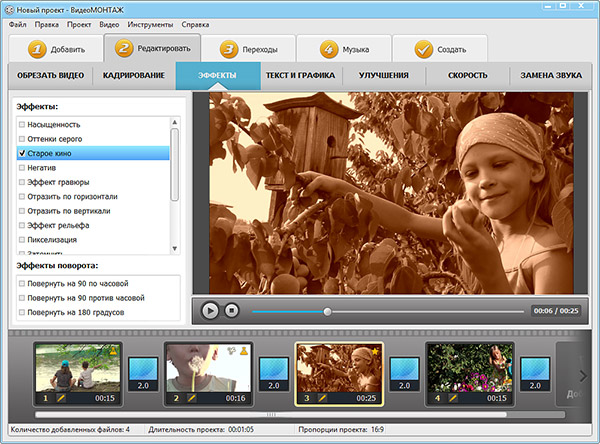This screenshot has height=444, width=600.
Task: Click effects list scroll down arrow
Action: click(174, 249)
